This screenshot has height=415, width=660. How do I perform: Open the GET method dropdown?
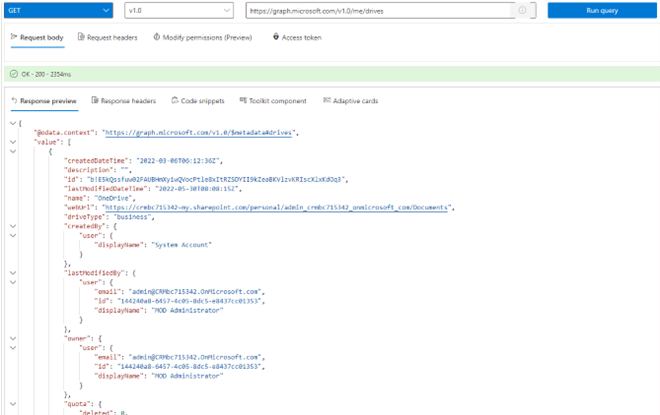click(59, 11)
